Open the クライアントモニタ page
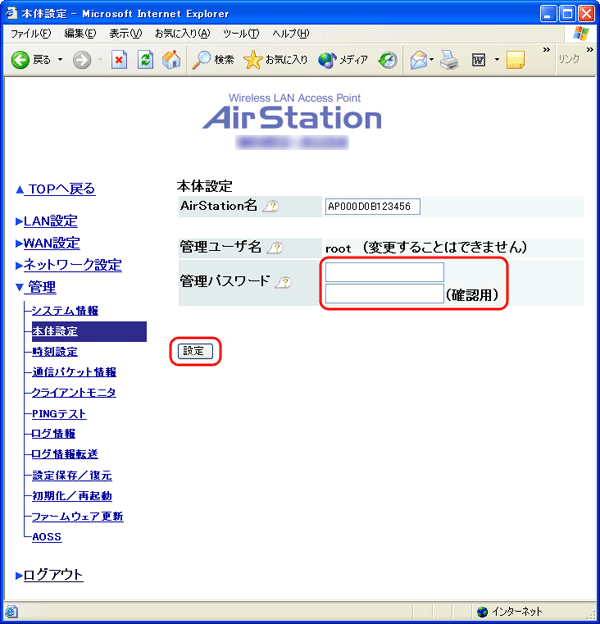The height and width of the screenshot is (624, 600). point(74,392)
